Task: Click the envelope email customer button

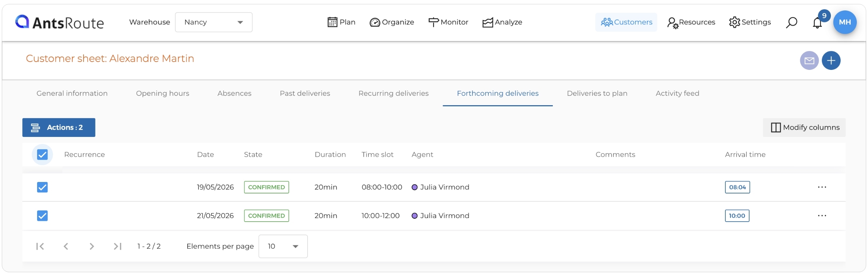Action: 809,61
